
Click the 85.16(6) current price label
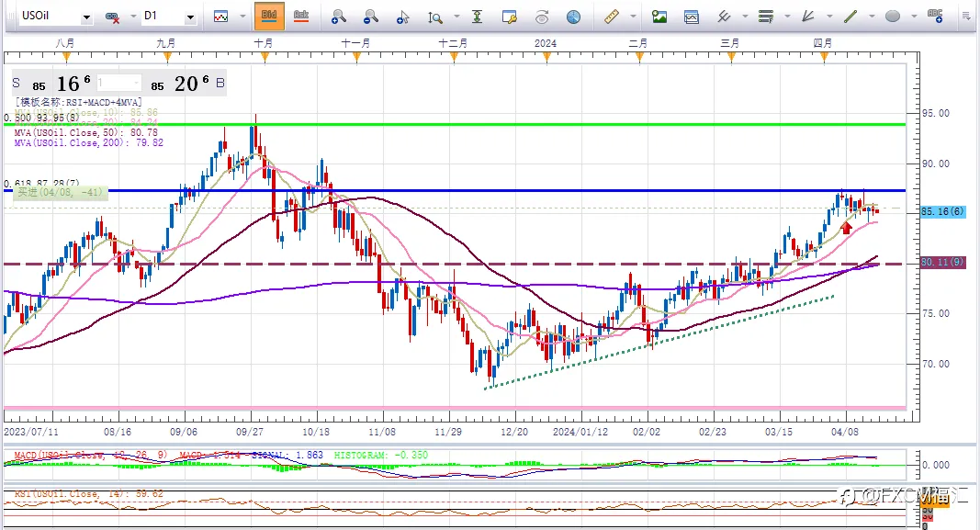tap(942, 212)
